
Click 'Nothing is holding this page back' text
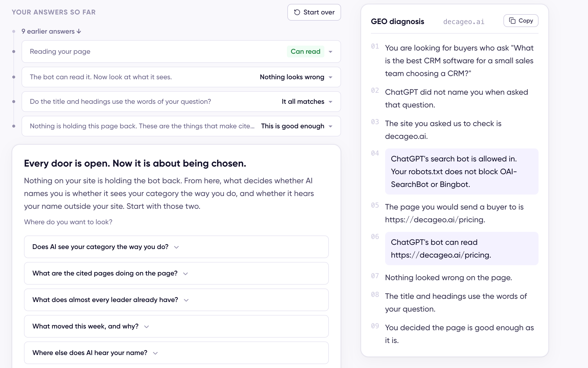[x=142, y=126]
